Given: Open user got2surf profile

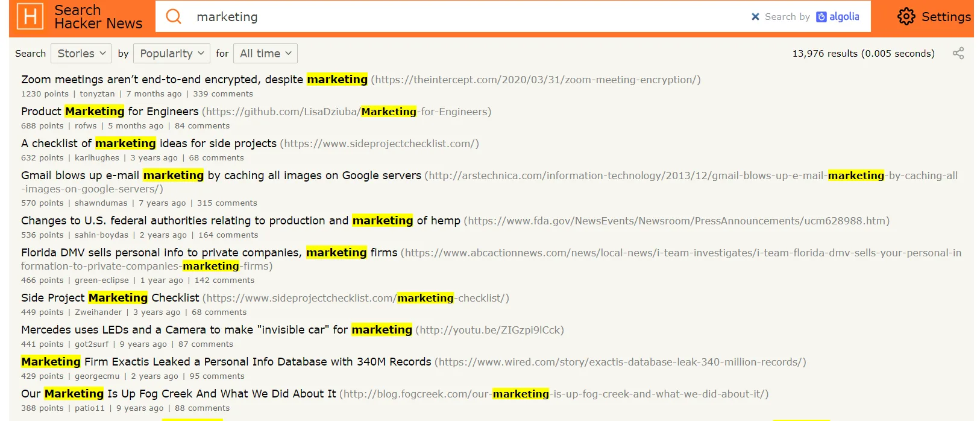Looking at the screenshot, I should pyautogui.click(x=92, y=344).
